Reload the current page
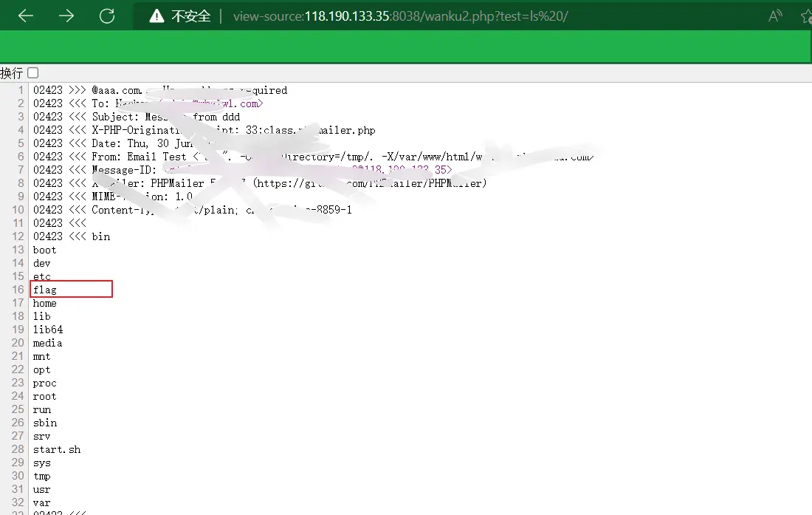The width and height of the screenshot is (812, 515). (107, 16)
